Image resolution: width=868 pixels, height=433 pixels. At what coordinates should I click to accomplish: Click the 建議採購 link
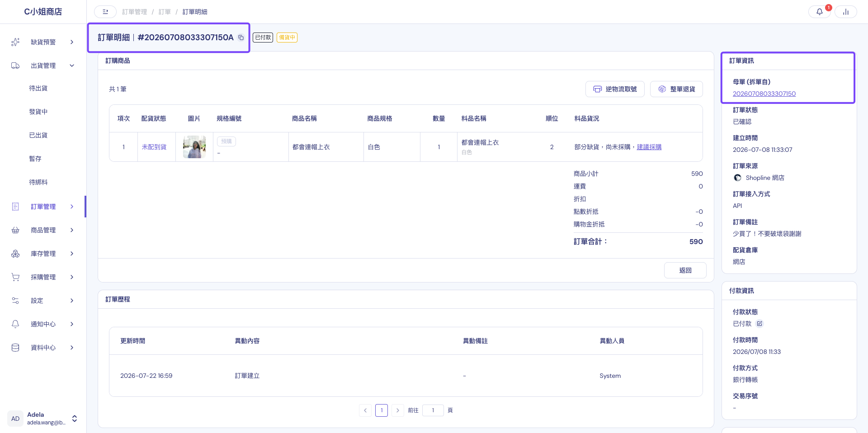point(649,147)
